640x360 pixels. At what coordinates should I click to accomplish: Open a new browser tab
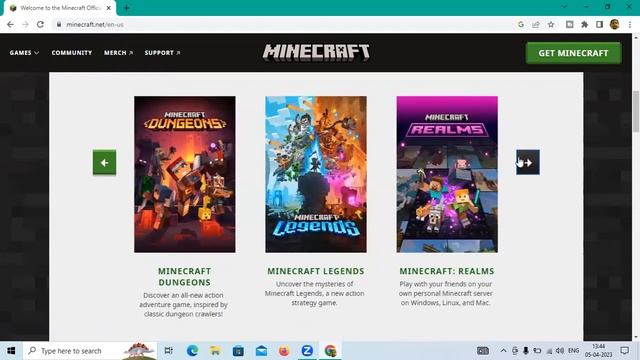[x=126, y=8]
